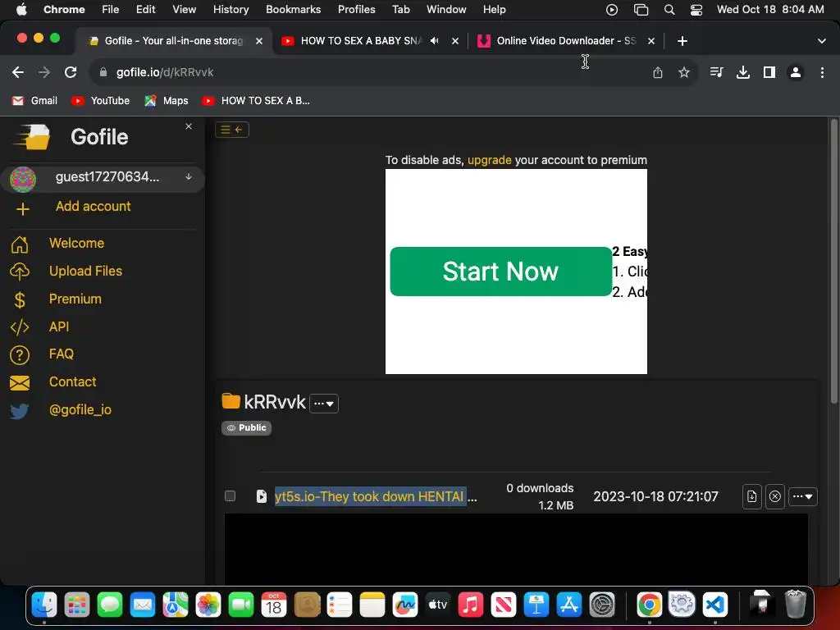Close the Online Video Downloader tab
This screenshot has height=630, width=840.
click(651, 41)
